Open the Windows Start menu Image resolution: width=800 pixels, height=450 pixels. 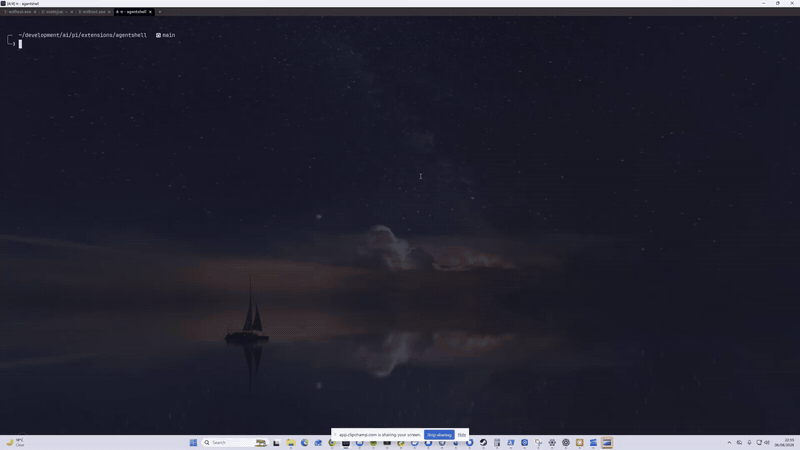(x=193, y=442)
